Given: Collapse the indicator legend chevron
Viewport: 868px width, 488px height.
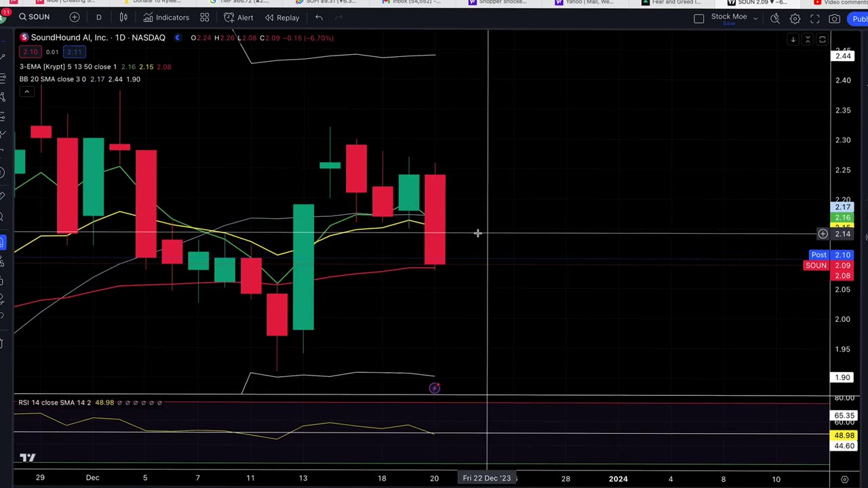Looking at the screenshot, I should [x=26, y=91].
